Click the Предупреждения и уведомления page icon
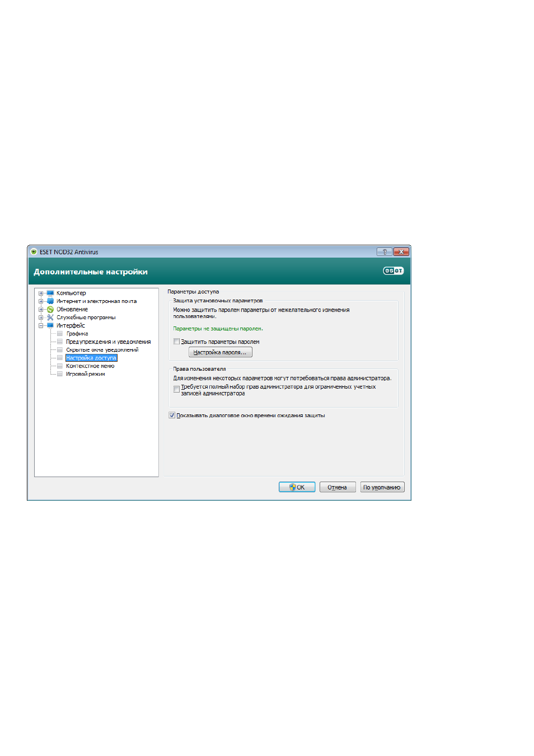The image size is (534, 756). (60, 342)
